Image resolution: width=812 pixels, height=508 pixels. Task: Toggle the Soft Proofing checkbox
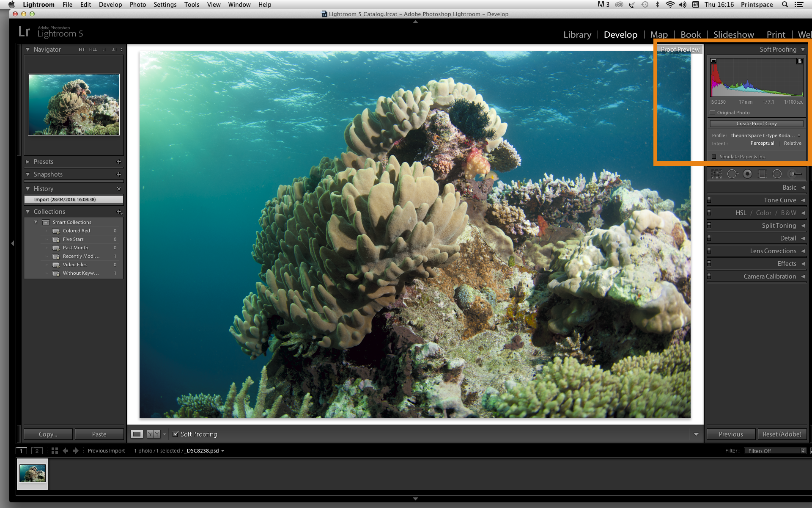pyautogui.click(x=176, y=434)
